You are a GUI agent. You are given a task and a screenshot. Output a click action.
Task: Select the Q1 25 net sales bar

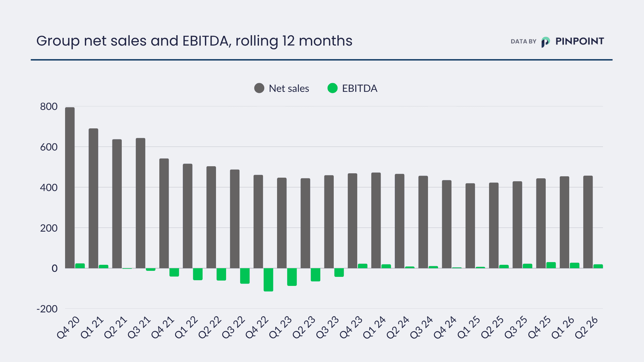[x=470, y=226]
